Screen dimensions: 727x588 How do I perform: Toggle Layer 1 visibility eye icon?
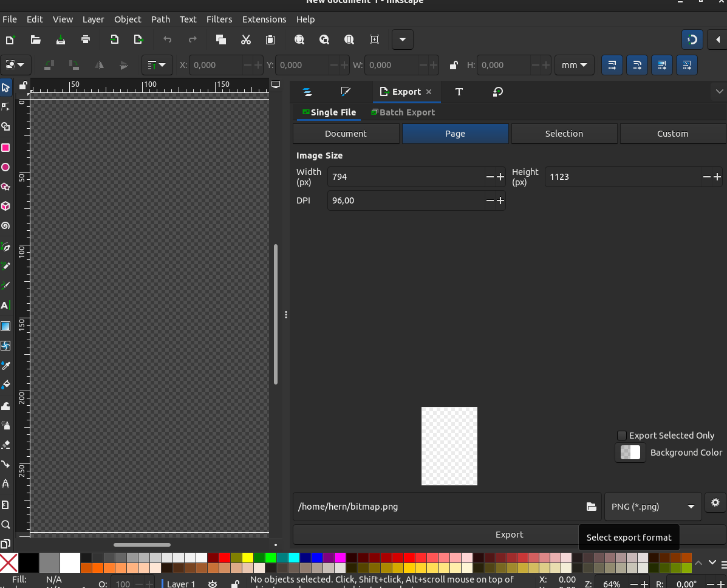tap(213, 584)
